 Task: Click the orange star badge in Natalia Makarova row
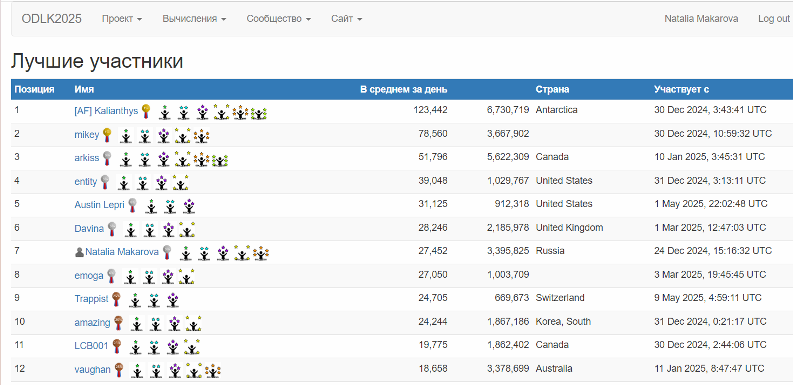click(260, 253)
